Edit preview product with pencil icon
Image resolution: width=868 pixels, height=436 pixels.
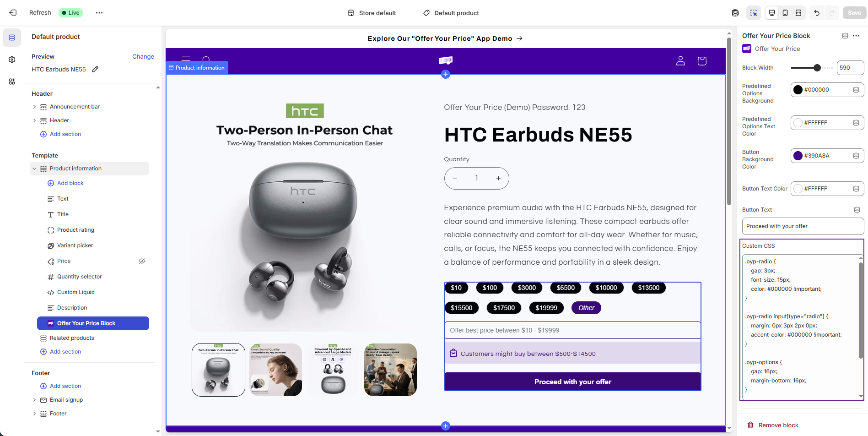pyautogui.click(x=95, y=69)
